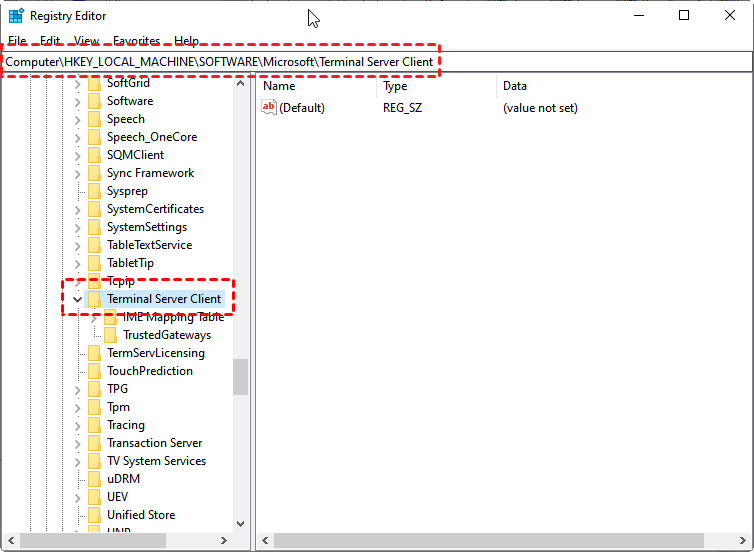The width and height of the screenshot is (754, 552).
Task: Click the TabletTip folder icon
Action: pos(95,263)
